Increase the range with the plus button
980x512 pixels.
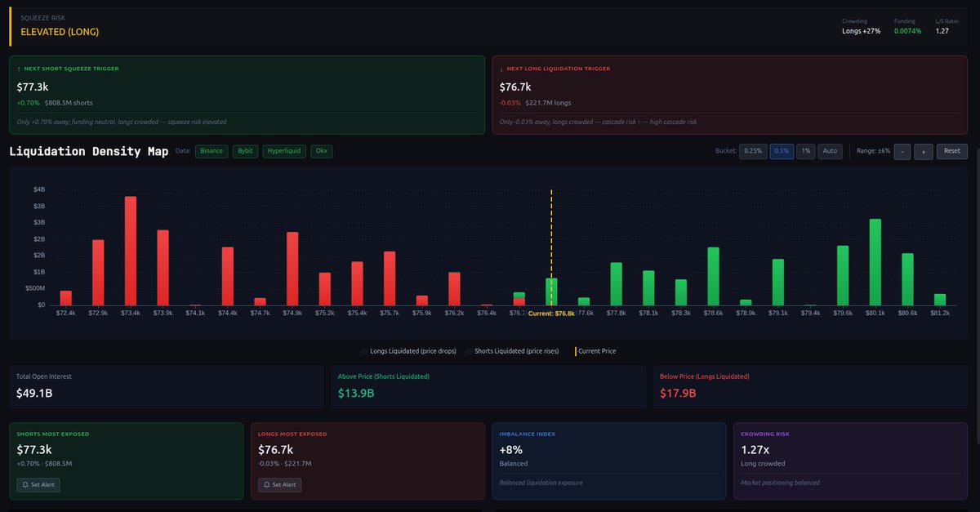[924, 151]
